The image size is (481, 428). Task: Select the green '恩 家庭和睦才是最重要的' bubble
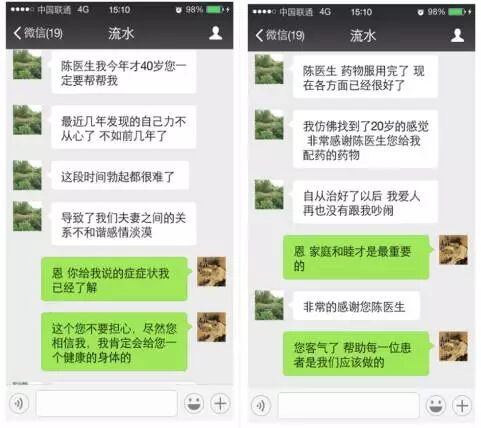[357, 257]
